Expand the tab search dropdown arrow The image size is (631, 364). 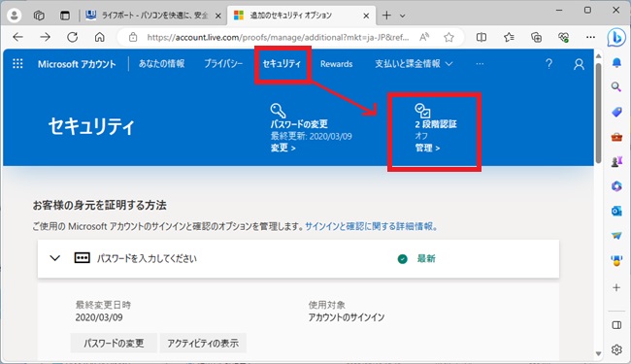pos(403,16)
